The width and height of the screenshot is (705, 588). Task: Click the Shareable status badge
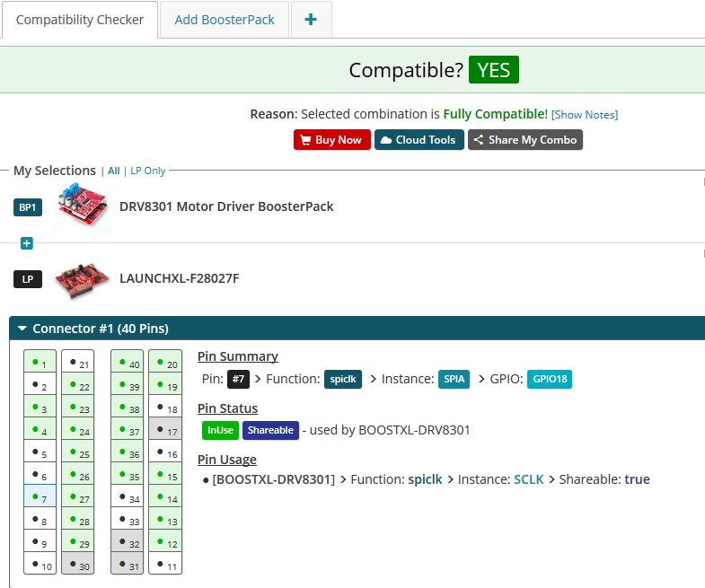point(270,430)
